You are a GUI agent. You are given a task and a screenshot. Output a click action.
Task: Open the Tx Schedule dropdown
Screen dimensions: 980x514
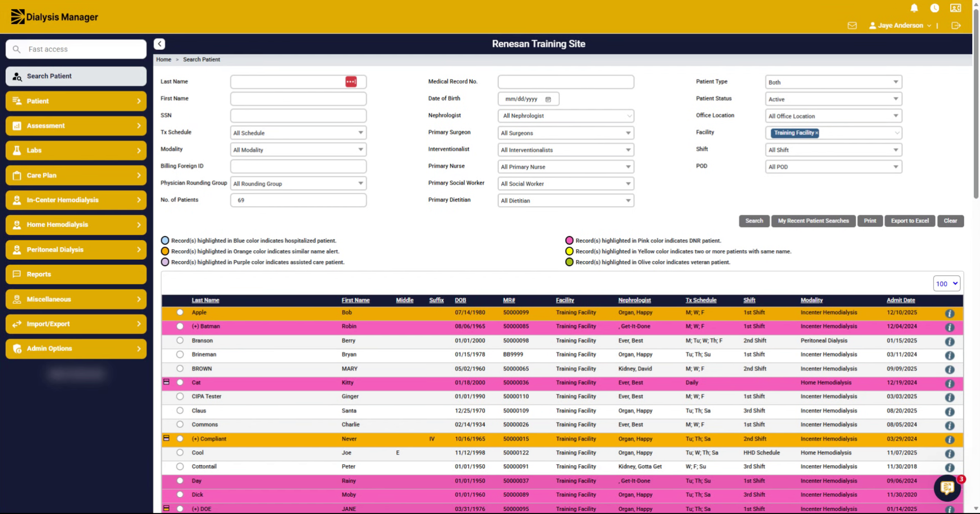pos(298,133)
